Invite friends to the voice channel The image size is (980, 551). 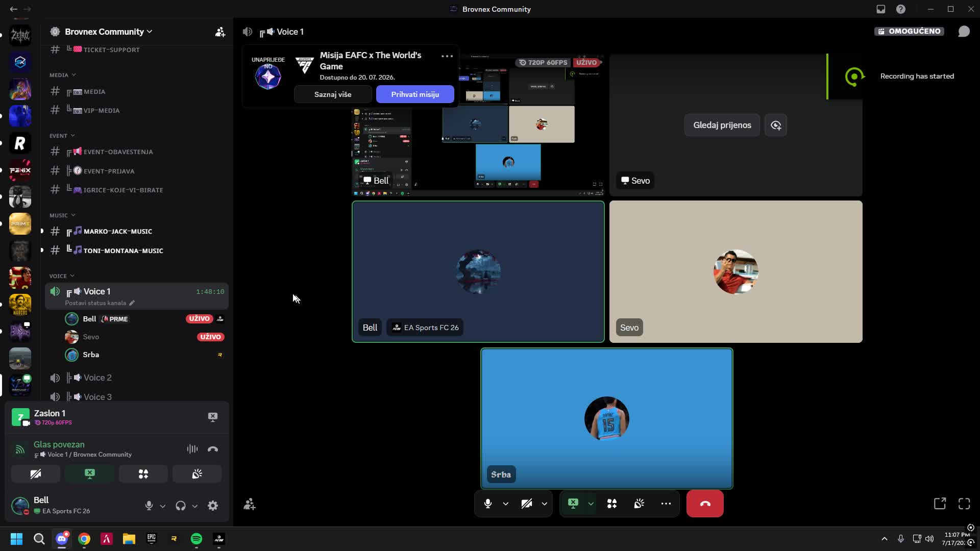(250, 505)
